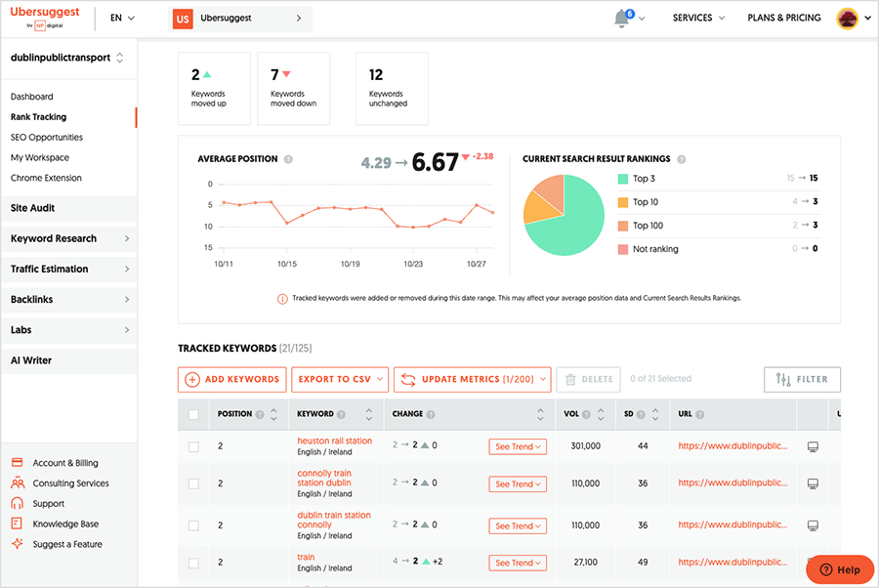
Task: Click the Ubersuggest logo
Action: point(45,18)
